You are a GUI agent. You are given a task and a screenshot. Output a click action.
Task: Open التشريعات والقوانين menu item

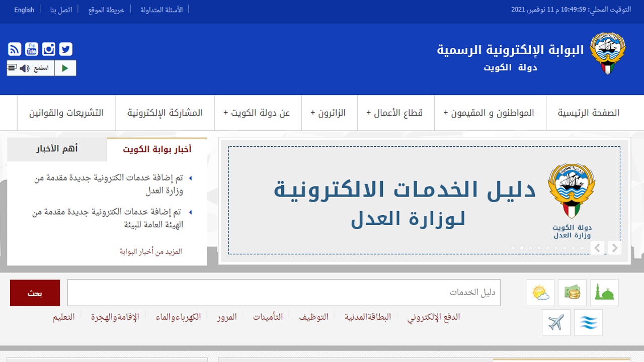click(66, 113)
